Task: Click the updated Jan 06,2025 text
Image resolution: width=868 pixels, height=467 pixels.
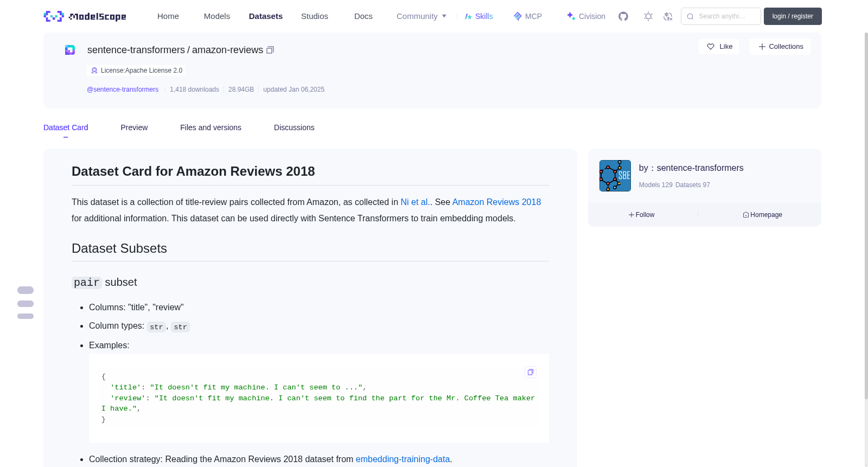Action: [293, 89]
